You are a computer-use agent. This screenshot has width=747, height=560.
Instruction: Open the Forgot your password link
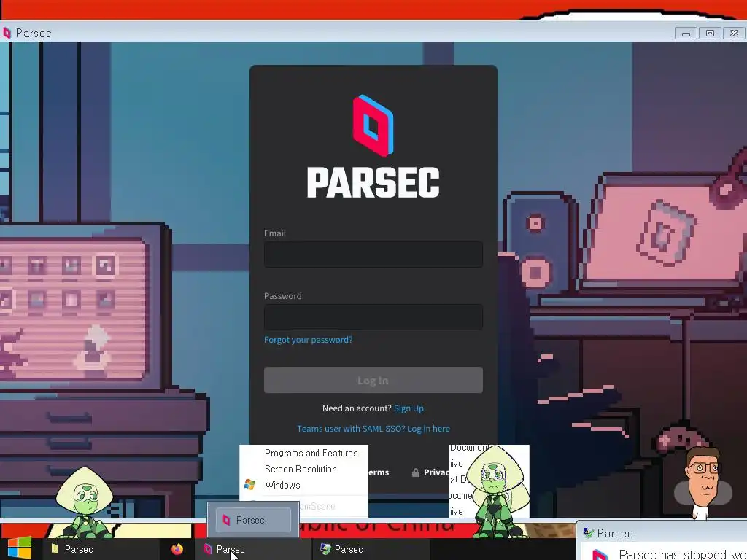(x=309, y=340)
